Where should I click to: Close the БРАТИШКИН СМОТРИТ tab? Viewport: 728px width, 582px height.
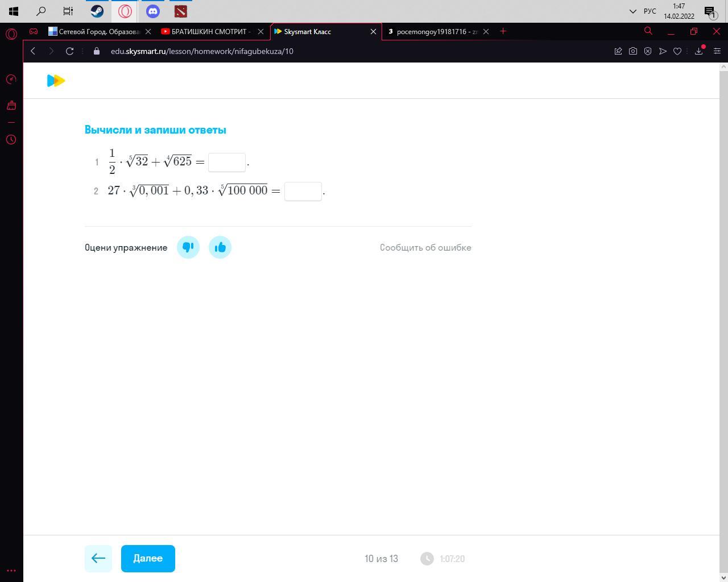[260, 31]
